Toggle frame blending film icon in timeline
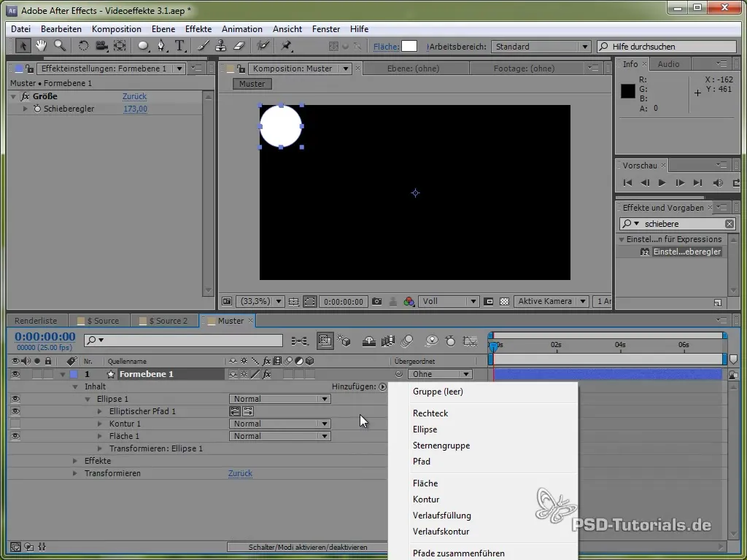 (388, 341)
